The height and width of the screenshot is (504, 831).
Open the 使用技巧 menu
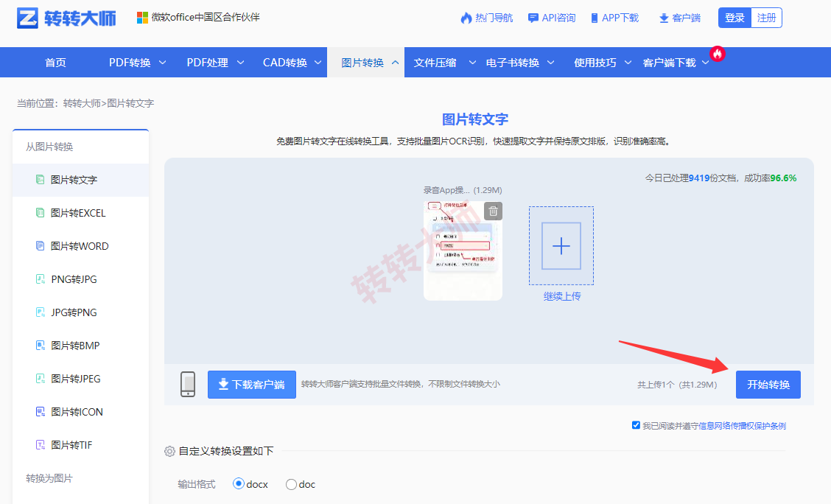click(x=595, y=63)
